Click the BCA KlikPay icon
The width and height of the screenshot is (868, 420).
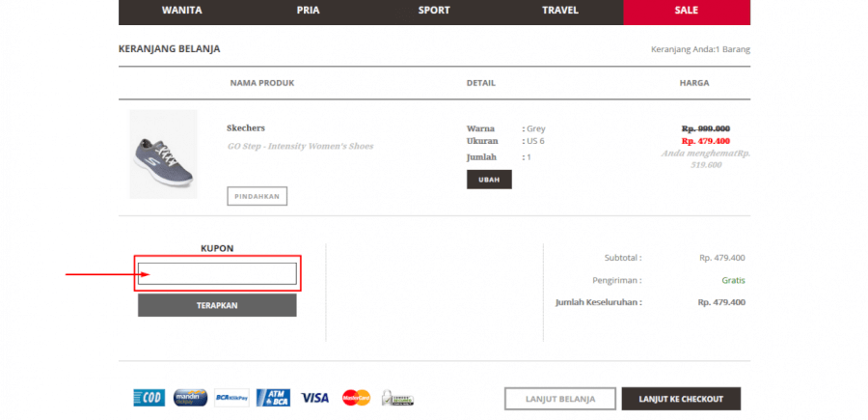click(231, 398)
